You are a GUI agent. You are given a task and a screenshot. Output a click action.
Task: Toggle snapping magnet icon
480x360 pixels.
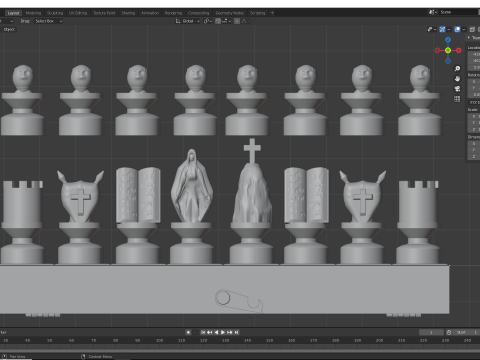pos(218,21)
